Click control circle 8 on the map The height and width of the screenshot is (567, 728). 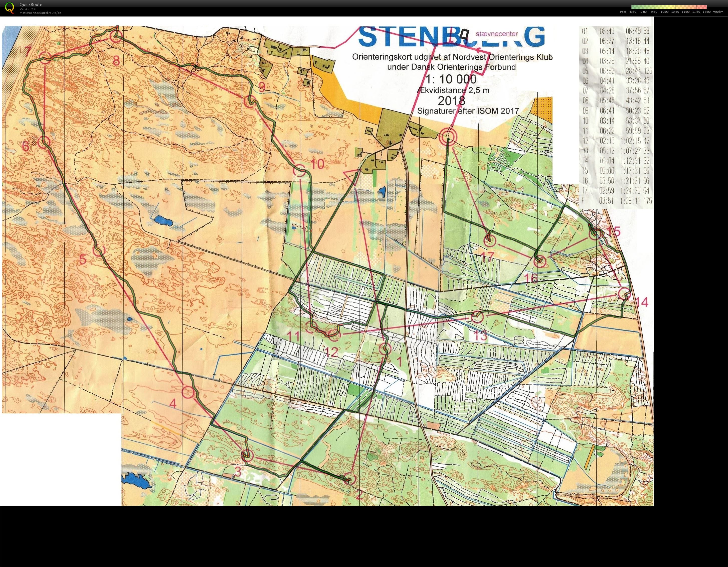[x=116, y=37]
